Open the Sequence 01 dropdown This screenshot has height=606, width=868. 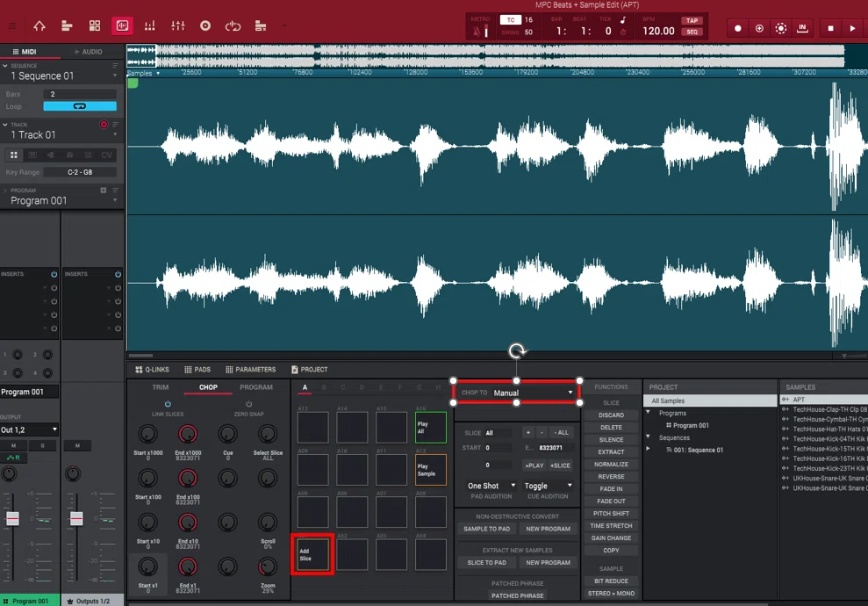[x=115, y=76]
